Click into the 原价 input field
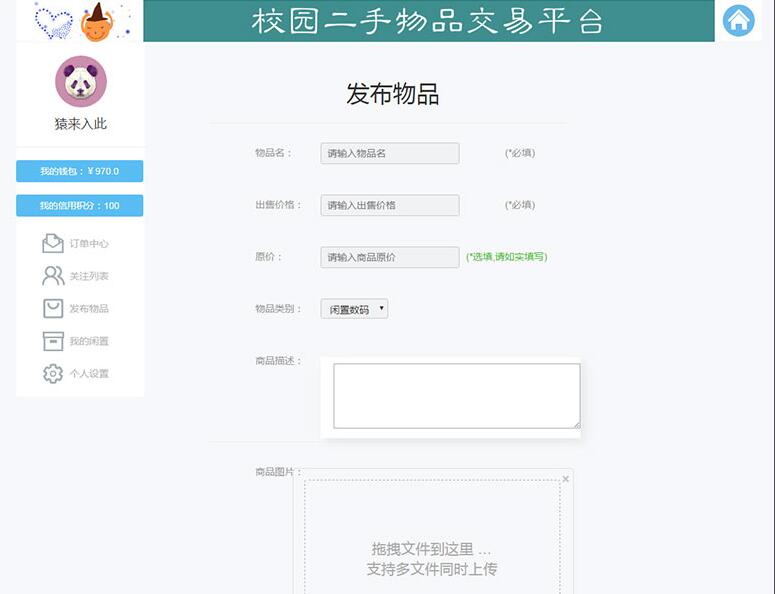 (x=389, y=257)
